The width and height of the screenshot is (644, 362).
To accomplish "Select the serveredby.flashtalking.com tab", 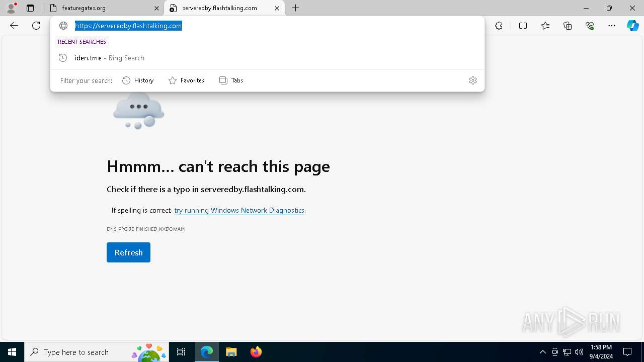I will pyautogui.click(x=225, y=8).
